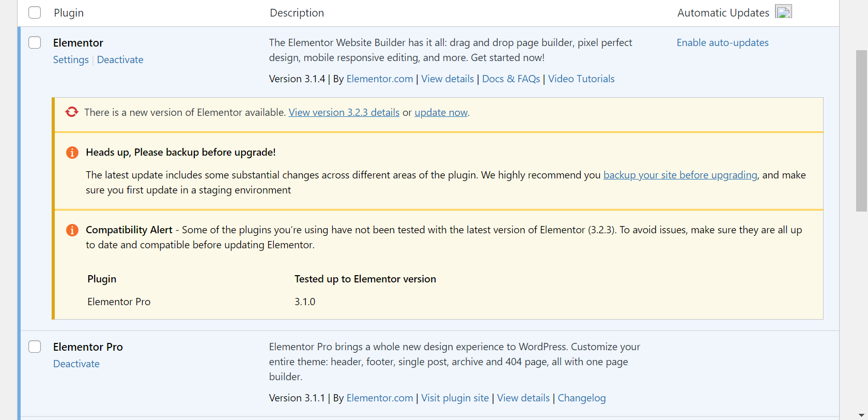Tick the select-all plugins checkbox

pos(35,12)
